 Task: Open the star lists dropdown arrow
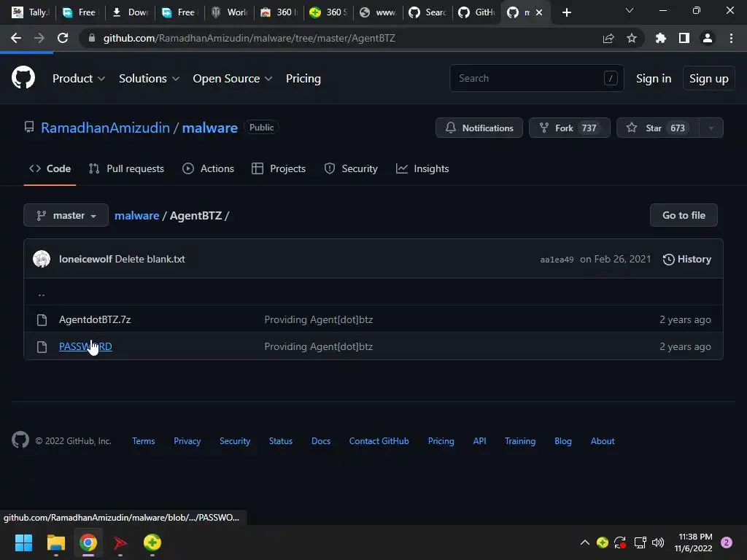pyautogui.click(x=711, y=128)
